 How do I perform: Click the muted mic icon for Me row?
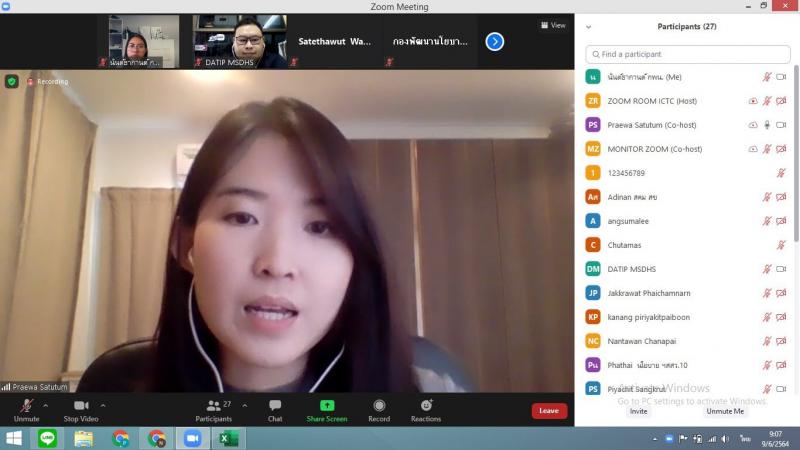(x=767, y=77)
